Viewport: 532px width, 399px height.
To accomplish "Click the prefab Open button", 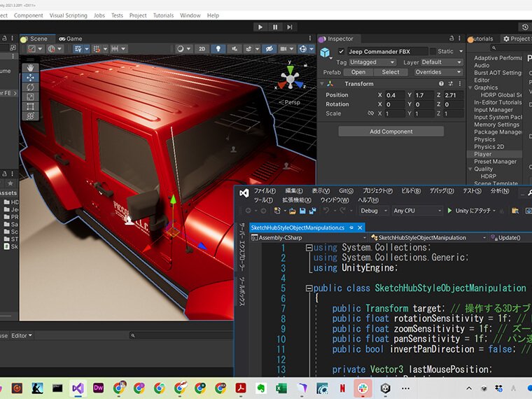I will click(x=358, y=72).
